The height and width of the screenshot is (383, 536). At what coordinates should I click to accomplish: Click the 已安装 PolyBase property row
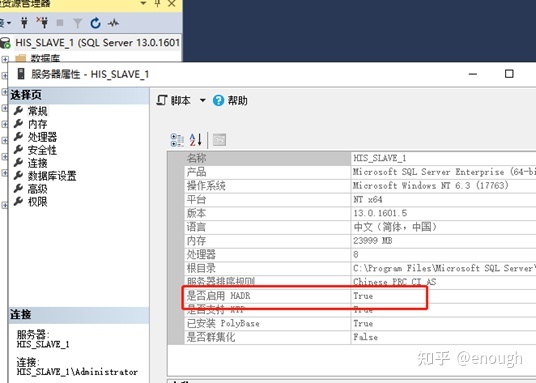(x=360, y=323)
